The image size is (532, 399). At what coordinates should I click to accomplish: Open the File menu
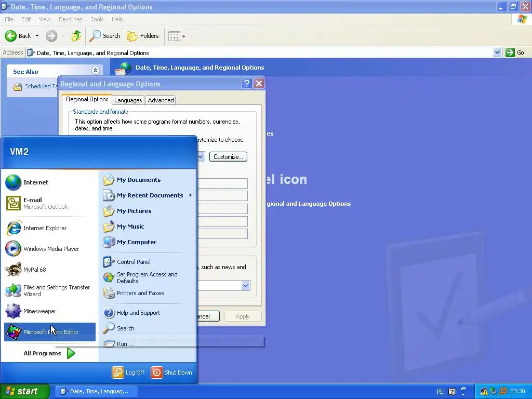coord(9,19)
